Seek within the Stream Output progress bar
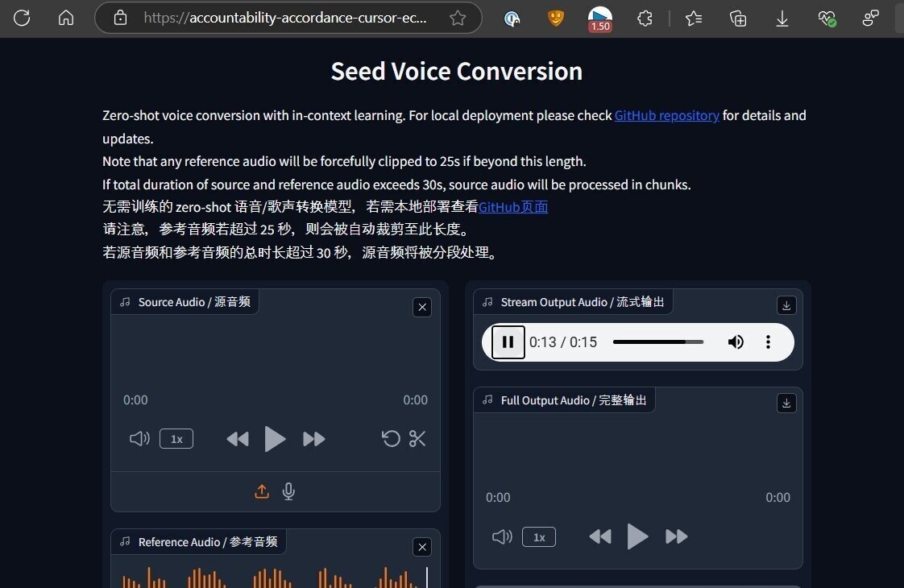This screenshot has width=904, height=588. tap(658, 342)
